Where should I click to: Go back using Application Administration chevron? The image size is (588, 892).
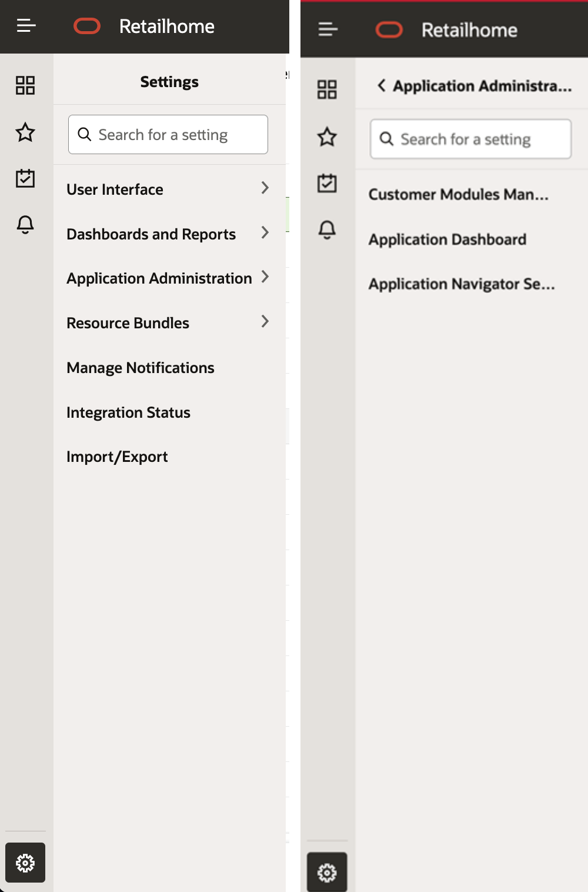coord(382,86)
